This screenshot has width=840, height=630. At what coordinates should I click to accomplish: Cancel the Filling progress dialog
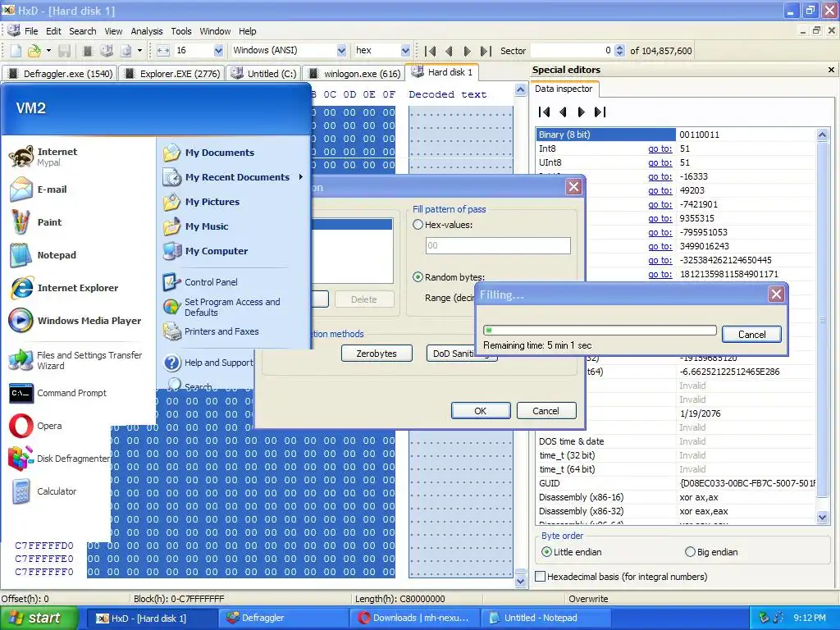(751, 335)
